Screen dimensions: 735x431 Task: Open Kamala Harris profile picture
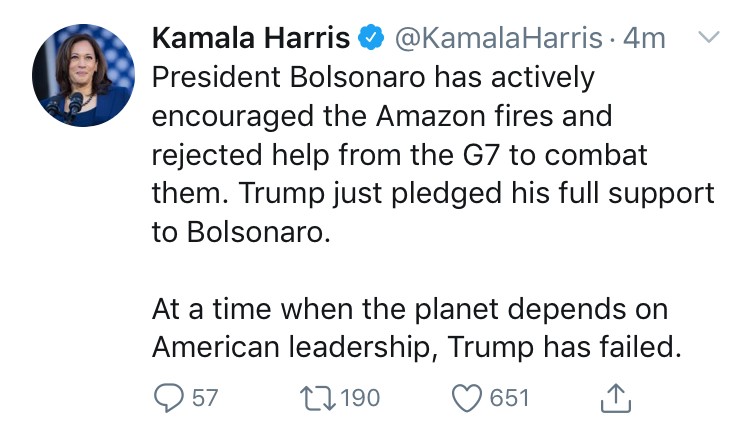[83, 75]
